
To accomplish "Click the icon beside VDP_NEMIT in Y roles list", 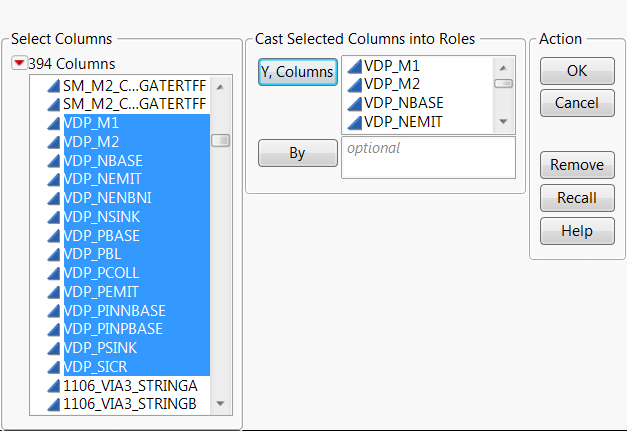I will click(x=354, y=122).
